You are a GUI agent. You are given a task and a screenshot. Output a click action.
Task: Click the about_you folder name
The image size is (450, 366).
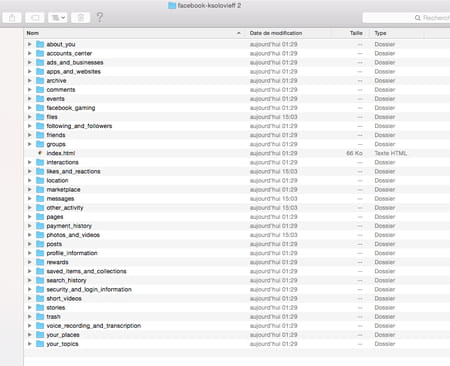pyautogui.click(x=61, y=44)
